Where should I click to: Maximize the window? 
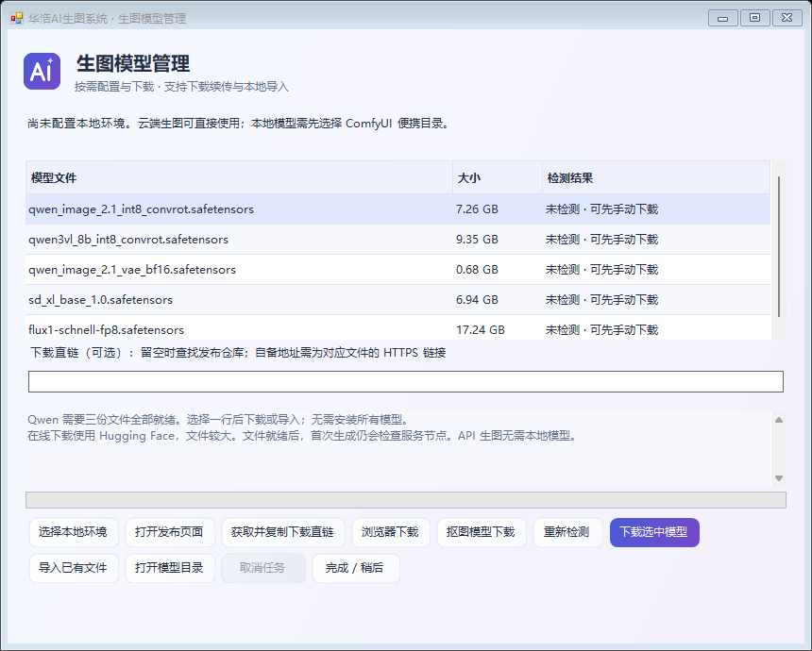click(755, 18)
